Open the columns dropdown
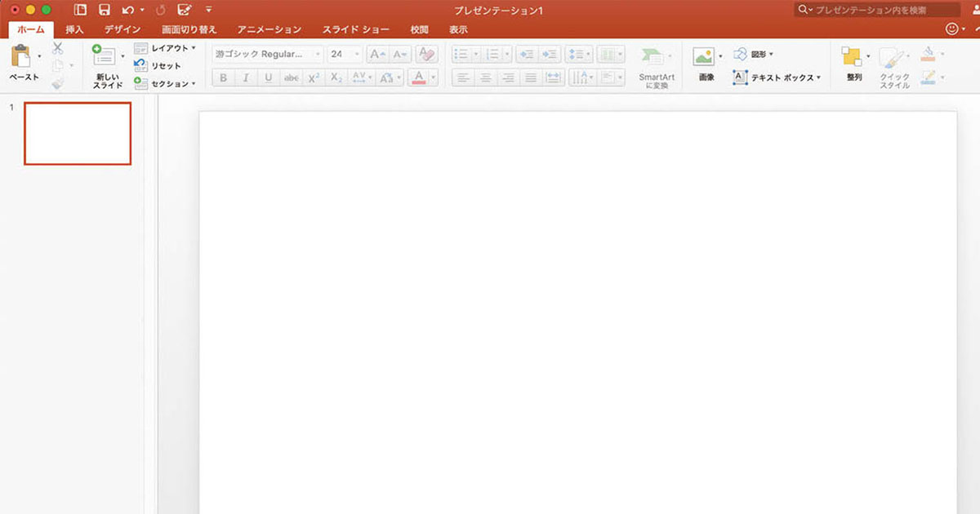 [x=611, y=55]
